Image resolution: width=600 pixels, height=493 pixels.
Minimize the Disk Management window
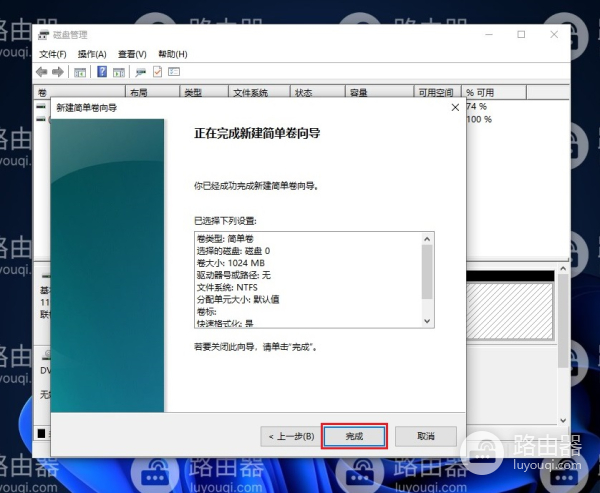click(x=489, y=34)
